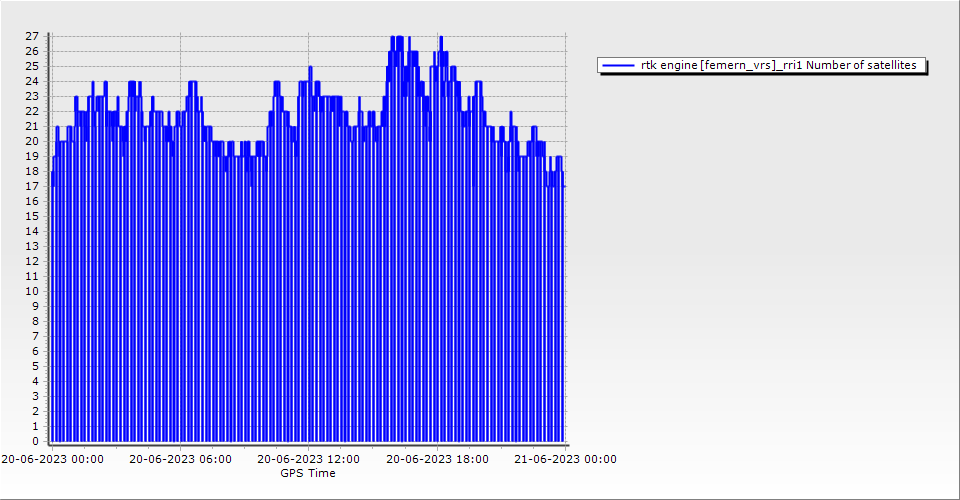Click the 20-06-2023 18:00 time axis label
Screen dimensions: 960x500
tap(438, 460)
